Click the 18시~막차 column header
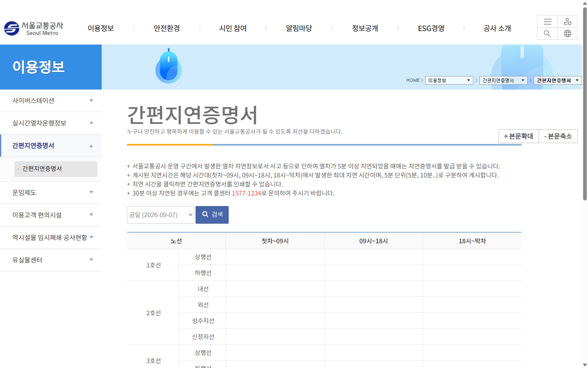Screen dimensions: 588x368 (472, 241)
